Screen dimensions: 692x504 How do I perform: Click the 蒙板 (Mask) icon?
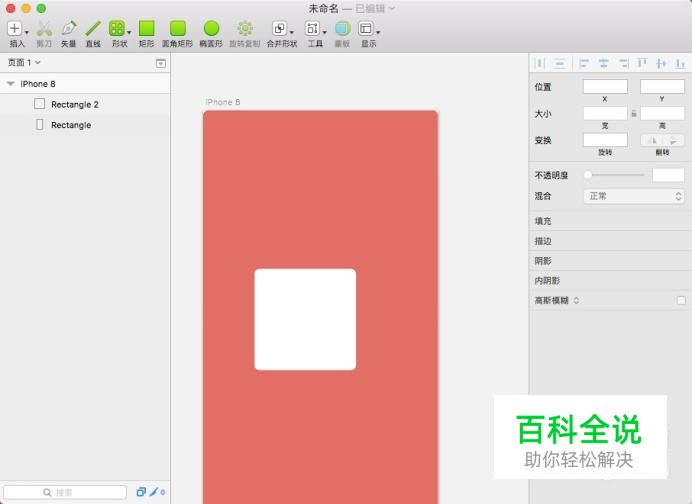coord(342,28)
